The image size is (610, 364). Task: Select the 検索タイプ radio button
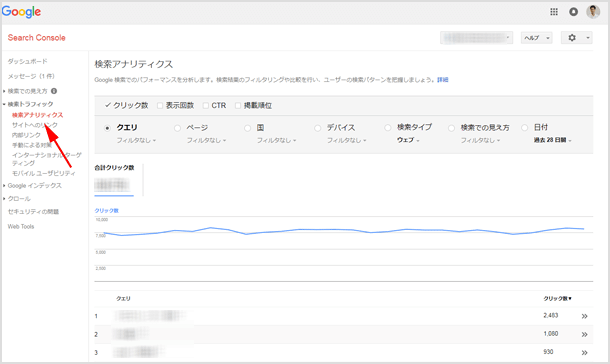(387, 128)
